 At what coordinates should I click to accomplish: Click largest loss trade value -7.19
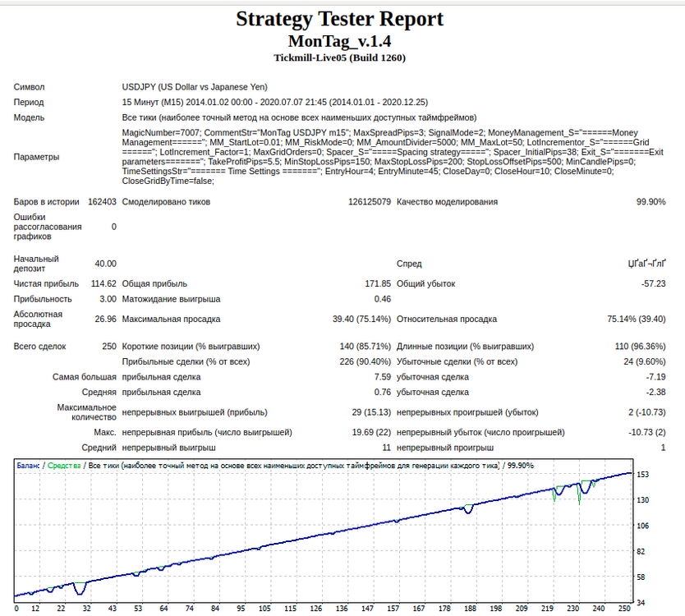tap(655, 377)
